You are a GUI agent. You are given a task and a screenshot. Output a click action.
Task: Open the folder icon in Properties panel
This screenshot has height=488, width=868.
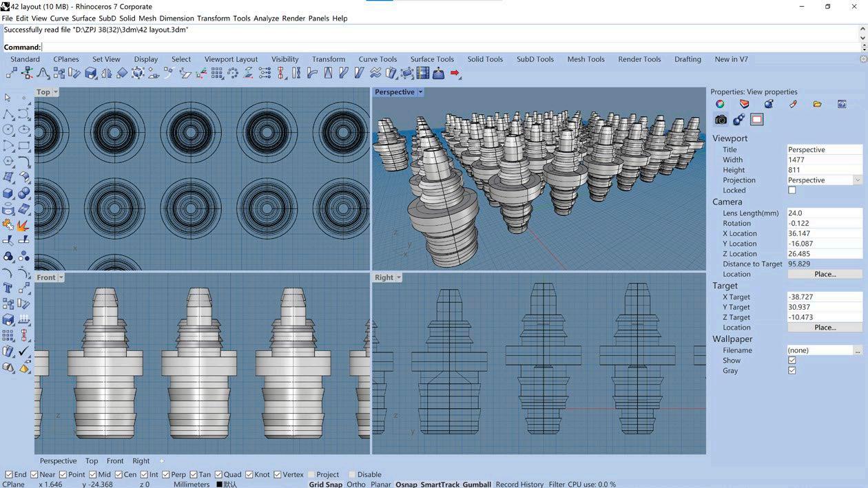click(817, 104)
